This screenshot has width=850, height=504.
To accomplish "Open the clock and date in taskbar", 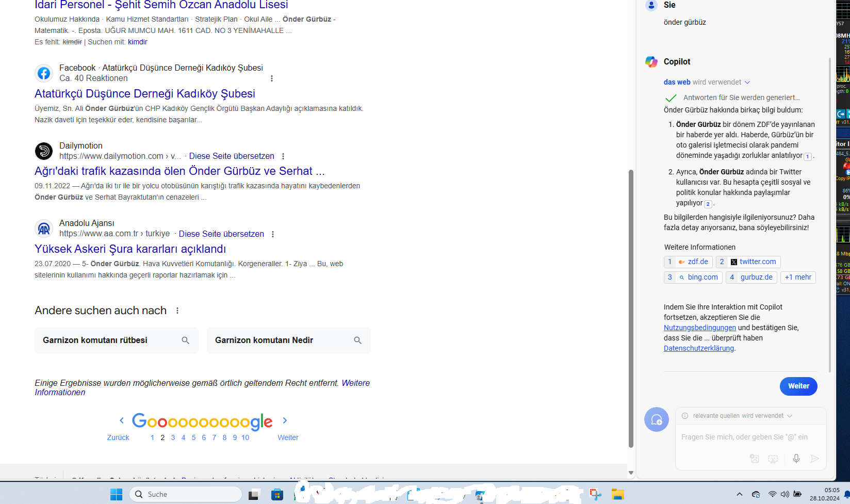I will (x=824, y=494).
